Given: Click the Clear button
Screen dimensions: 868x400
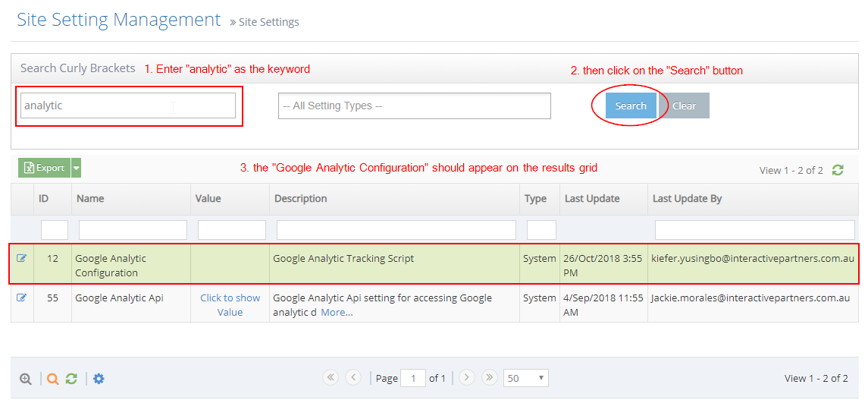Looking at the screenshot, I should coord(685,106).
